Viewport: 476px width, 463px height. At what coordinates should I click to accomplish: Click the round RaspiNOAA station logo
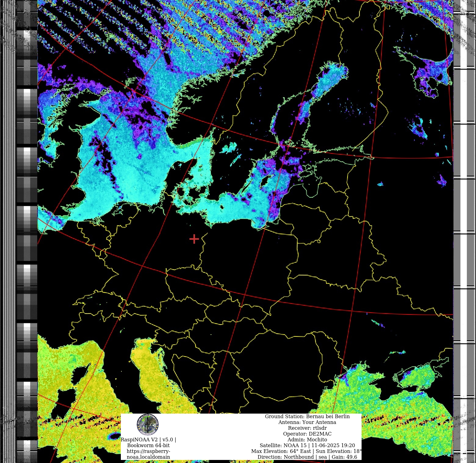(148, 424)
